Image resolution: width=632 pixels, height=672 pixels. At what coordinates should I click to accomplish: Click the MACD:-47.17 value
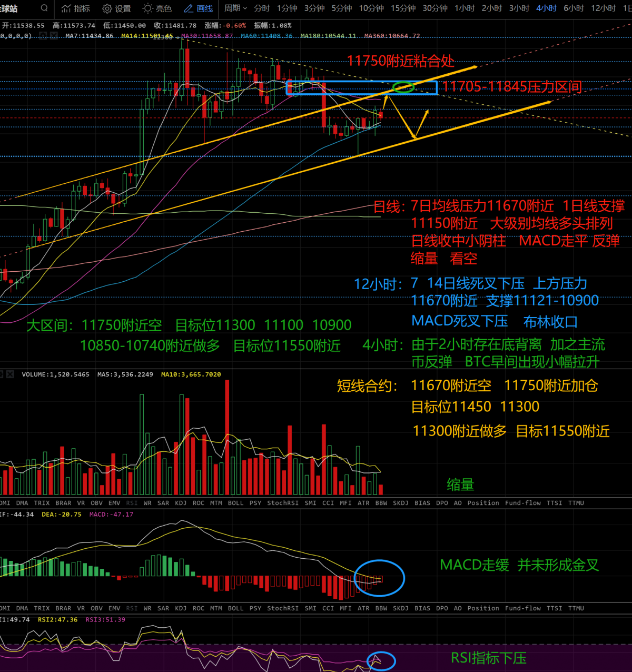coord(111,515)
